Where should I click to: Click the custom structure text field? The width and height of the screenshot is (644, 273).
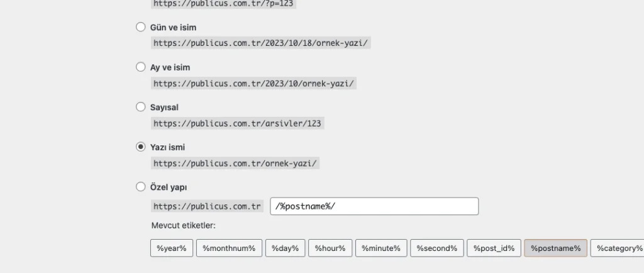(x=374, y=206)
